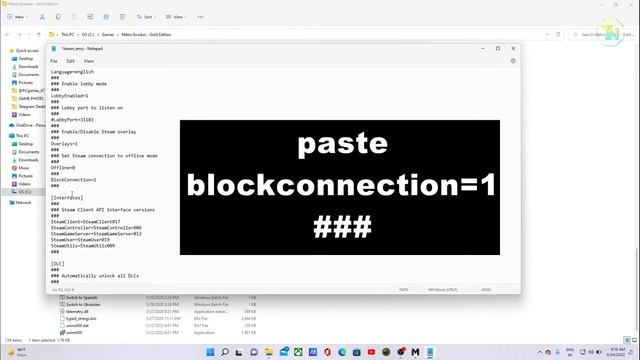The width and height of the screenshot is (640, 360).
Task: Click 'Metro Exodus - Gold Edition' breadcrumb
Action: click(146, 35)
